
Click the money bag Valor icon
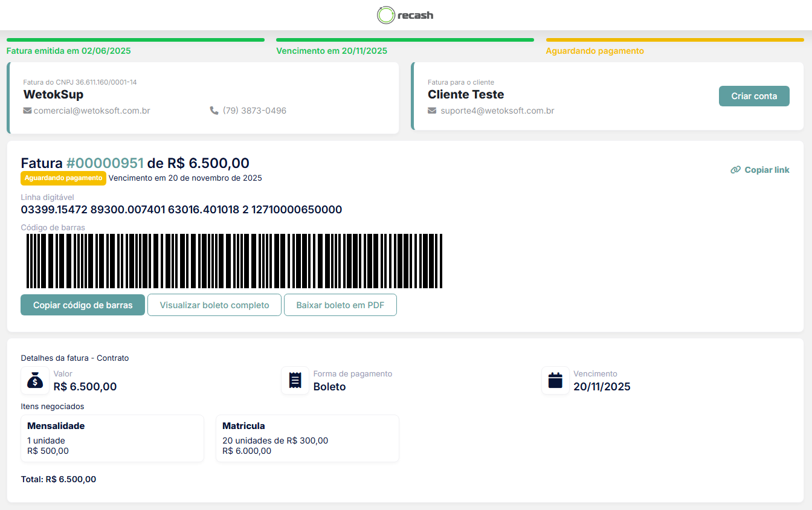35,381
